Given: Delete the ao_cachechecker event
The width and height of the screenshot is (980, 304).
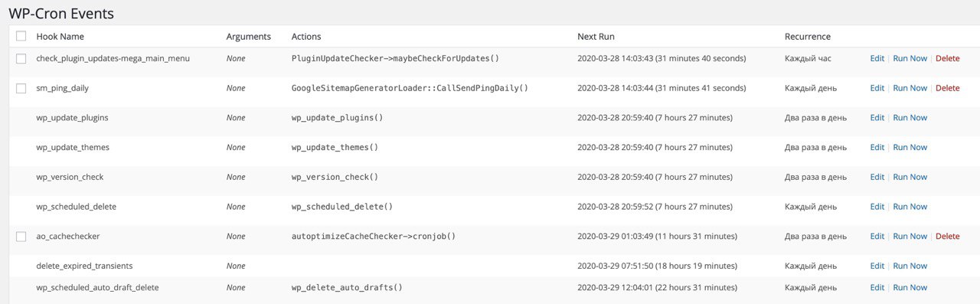Looking at the screenshot, I should coord(947,237).
